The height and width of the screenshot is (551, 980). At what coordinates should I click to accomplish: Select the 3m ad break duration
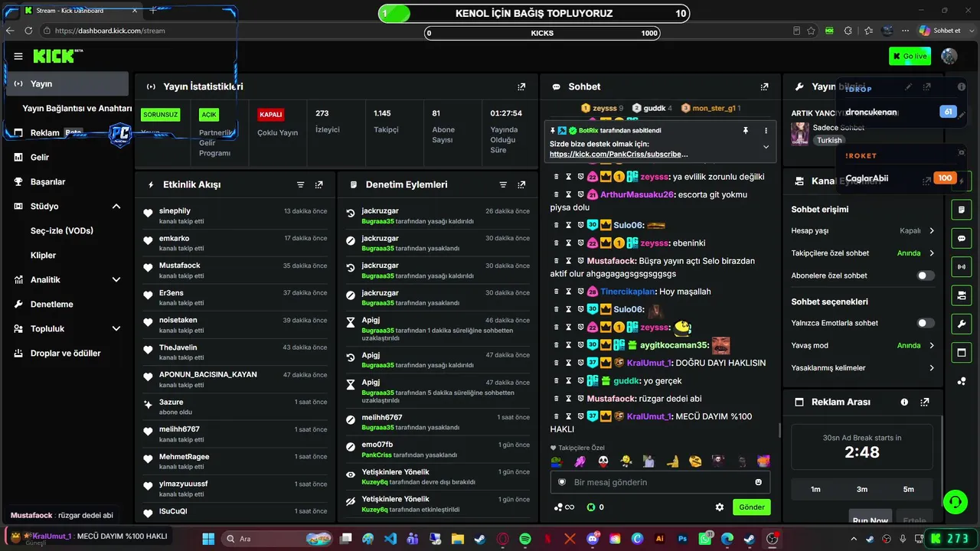coord(862,489)
